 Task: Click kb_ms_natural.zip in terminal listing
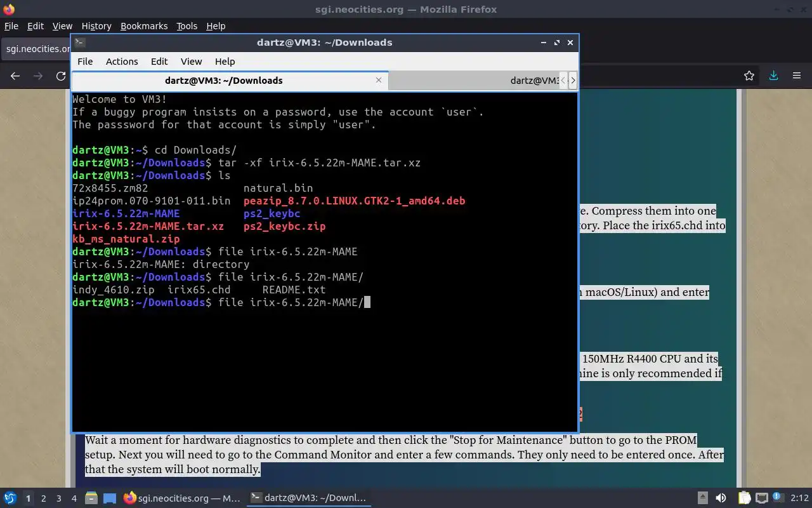pos(126,239)
